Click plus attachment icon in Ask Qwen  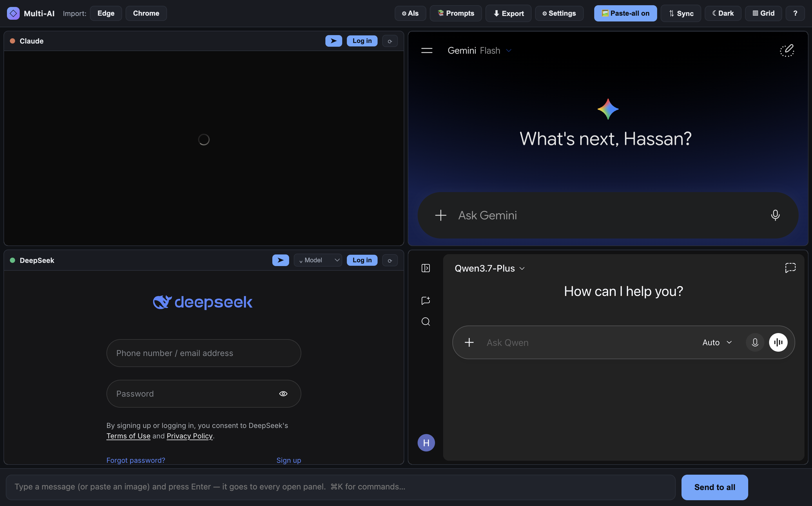point(469,342)
